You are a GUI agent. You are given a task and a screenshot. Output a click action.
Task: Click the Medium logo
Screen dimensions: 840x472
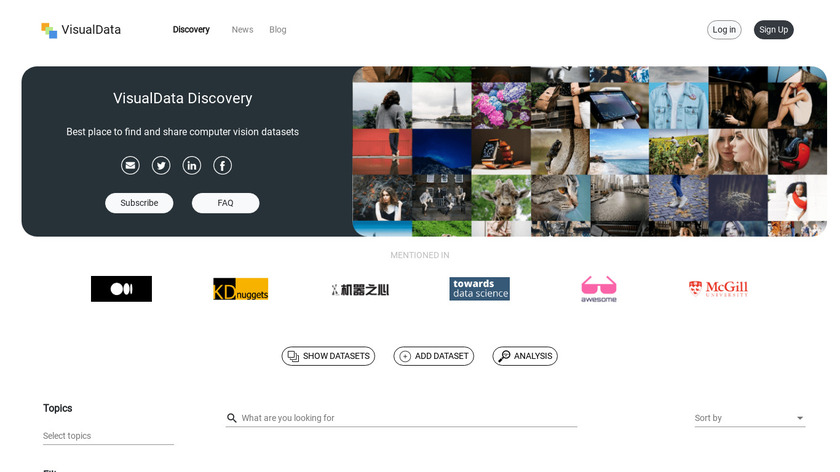tap(121, 289)
